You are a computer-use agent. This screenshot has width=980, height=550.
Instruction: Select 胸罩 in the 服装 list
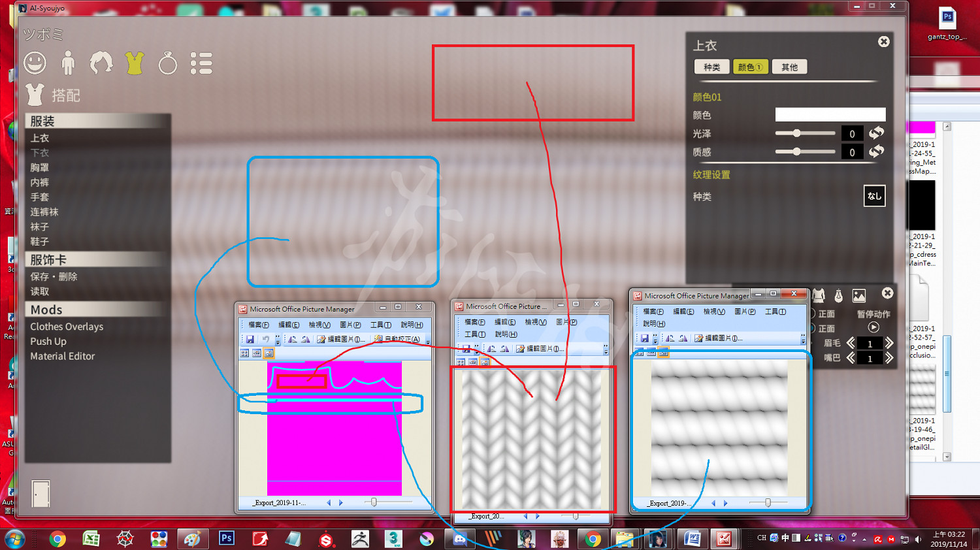pos(40,168)
